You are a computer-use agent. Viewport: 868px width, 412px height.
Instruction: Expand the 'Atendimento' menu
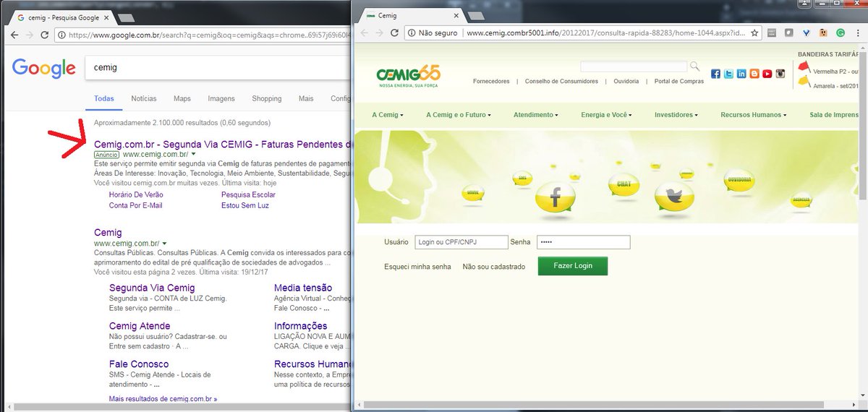point(536,115)
